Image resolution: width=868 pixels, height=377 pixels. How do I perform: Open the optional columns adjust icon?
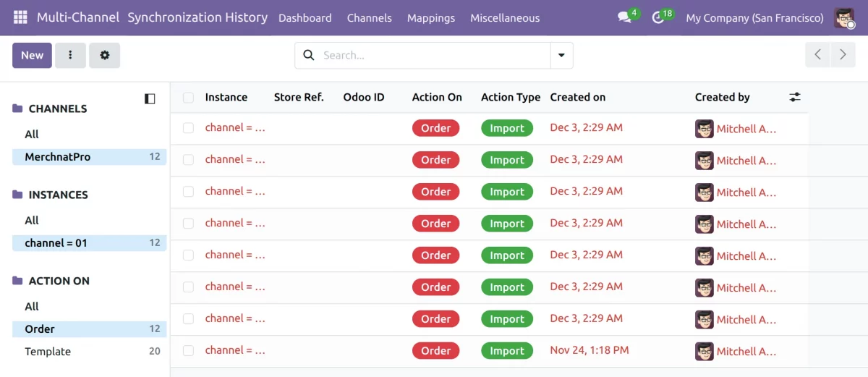(x=795, y=97)
